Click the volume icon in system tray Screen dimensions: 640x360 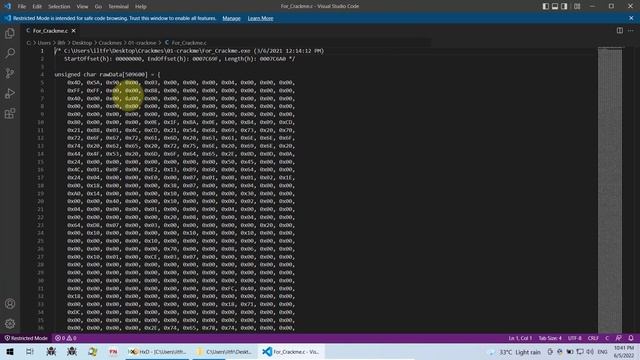pos(590,352)
